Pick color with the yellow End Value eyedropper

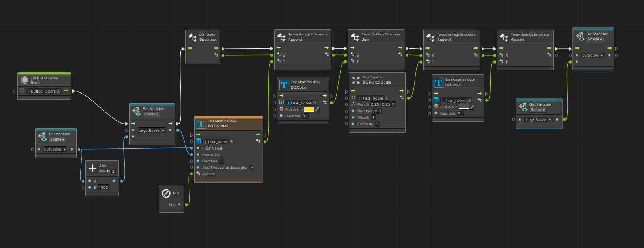(x=317, y=110)
